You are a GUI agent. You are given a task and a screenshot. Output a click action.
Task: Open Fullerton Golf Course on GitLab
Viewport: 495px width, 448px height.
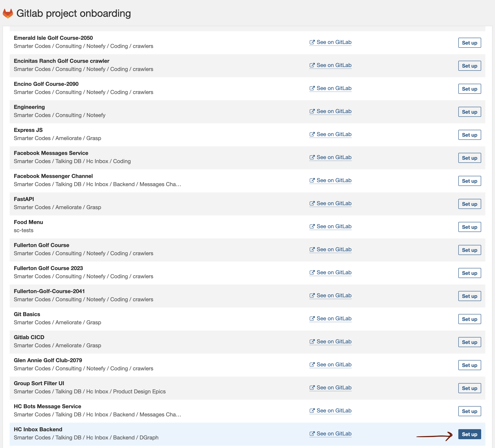[x=330, y=250]
